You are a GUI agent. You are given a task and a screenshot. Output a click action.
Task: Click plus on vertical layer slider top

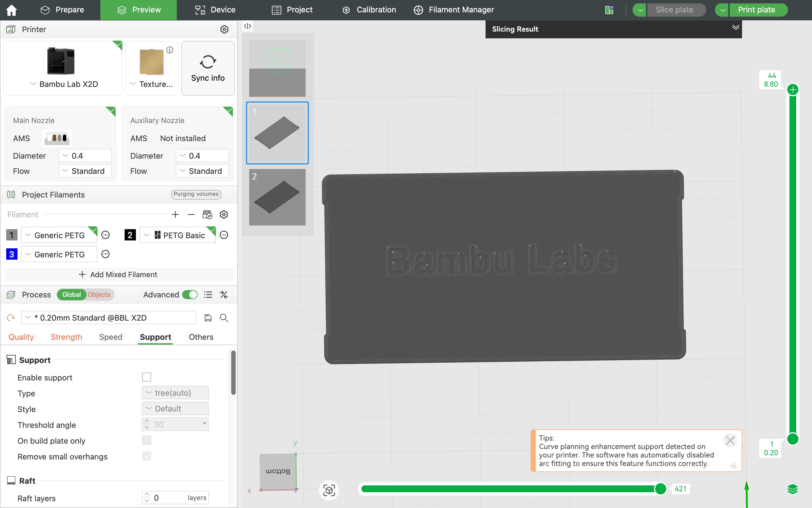click(x=793, y=90)
